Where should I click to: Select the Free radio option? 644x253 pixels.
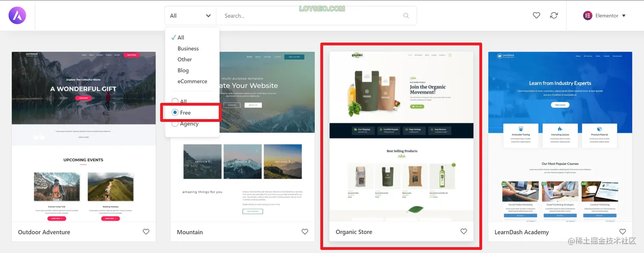click(x=175, y=113)
